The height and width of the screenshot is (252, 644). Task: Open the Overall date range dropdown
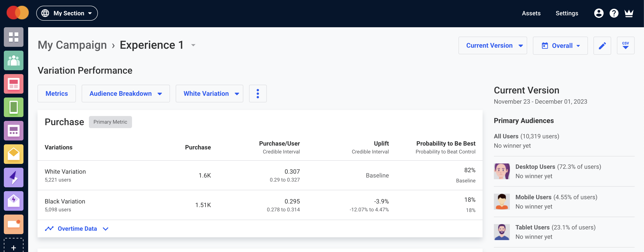[x=560, y=46]
